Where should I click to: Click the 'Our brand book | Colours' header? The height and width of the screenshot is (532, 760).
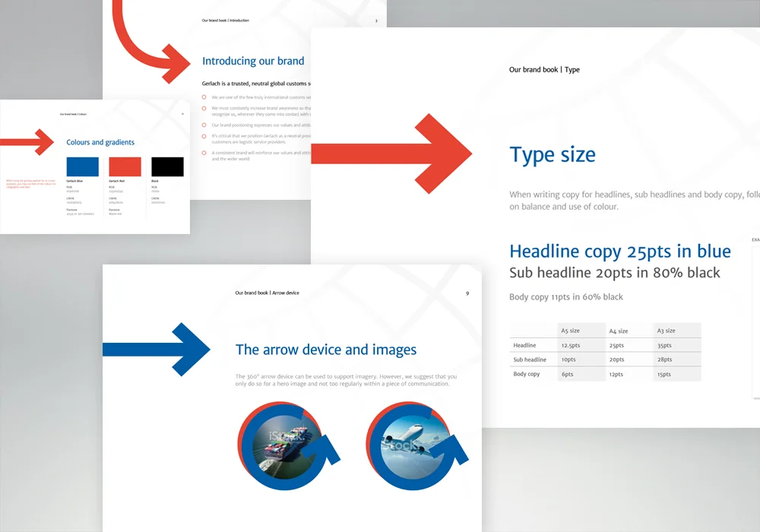pyautogui.click(x=73, y=114)
